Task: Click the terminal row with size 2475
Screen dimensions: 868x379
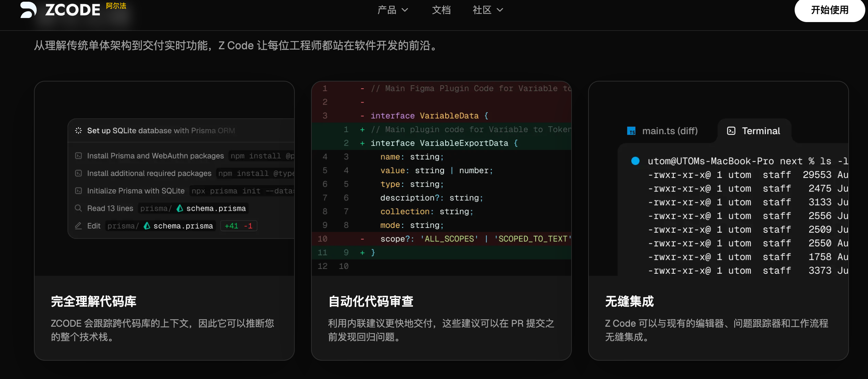Action: click(x=748, y=188)
